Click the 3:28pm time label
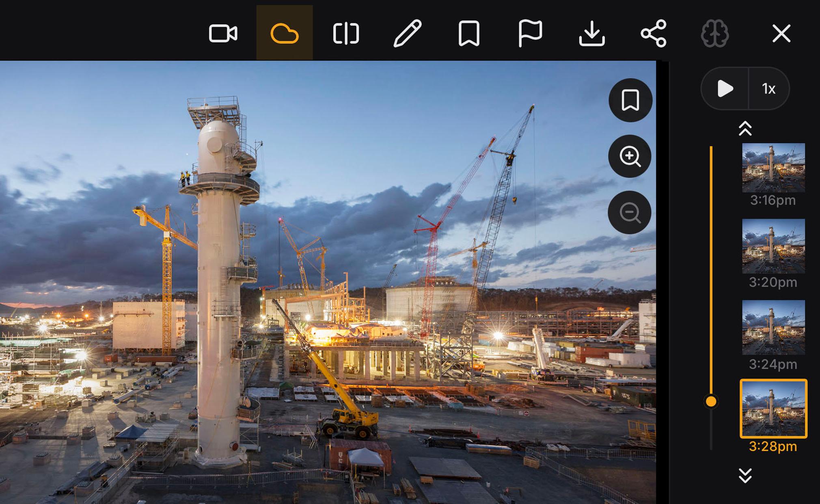820x504 pixels. point(773,447)
